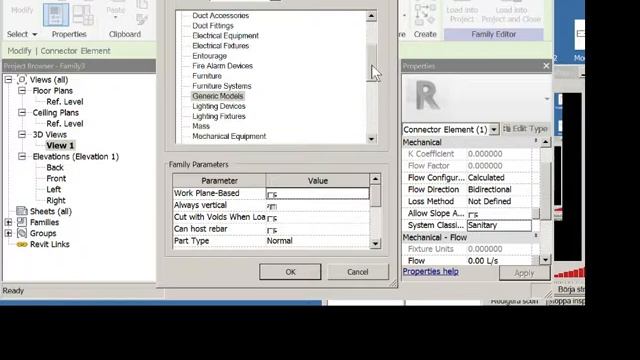This screenshot has height=360, width=640.
Task: Click category list scroll up arrow
Action: tap(371, 16)
